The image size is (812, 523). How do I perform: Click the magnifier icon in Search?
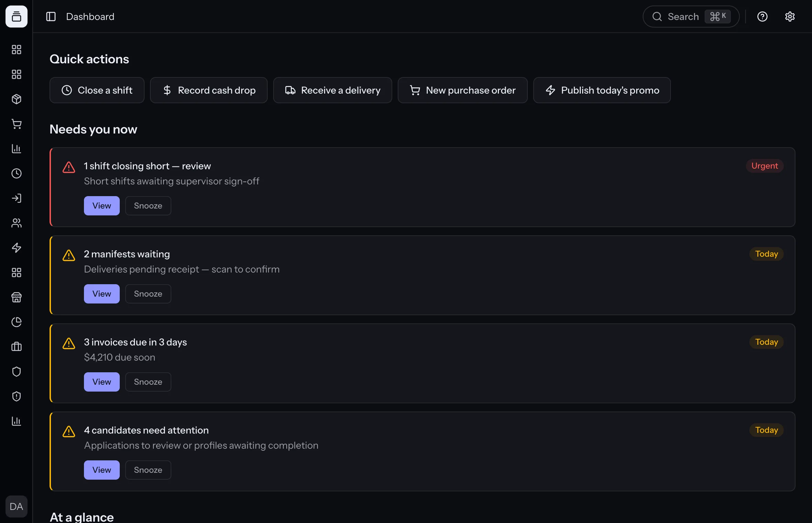click(657, 17)
